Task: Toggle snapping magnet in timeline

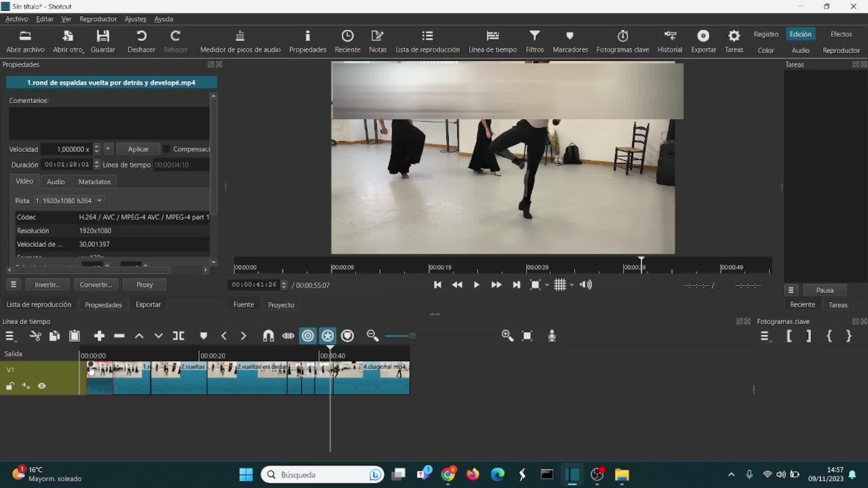Action: (268, 336)
